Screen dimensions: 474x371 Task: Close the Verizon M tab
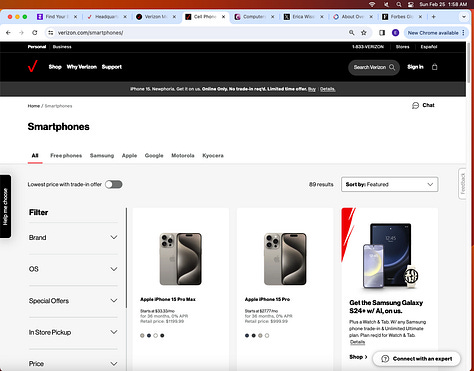point(174,17)
